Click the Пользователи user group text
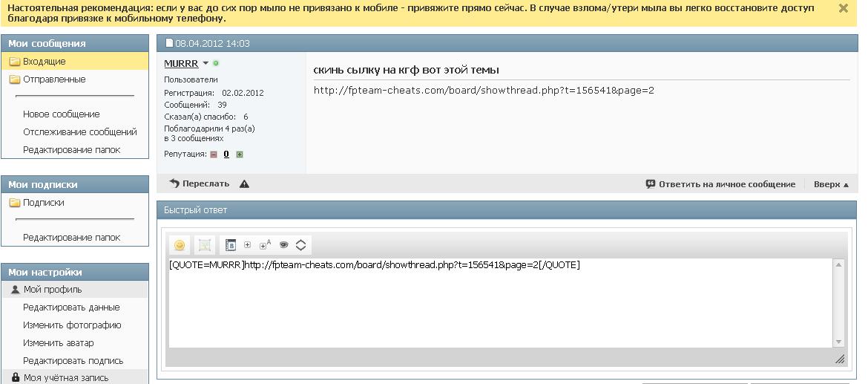Viewport: 868px width, 384px height. (191, 79)
